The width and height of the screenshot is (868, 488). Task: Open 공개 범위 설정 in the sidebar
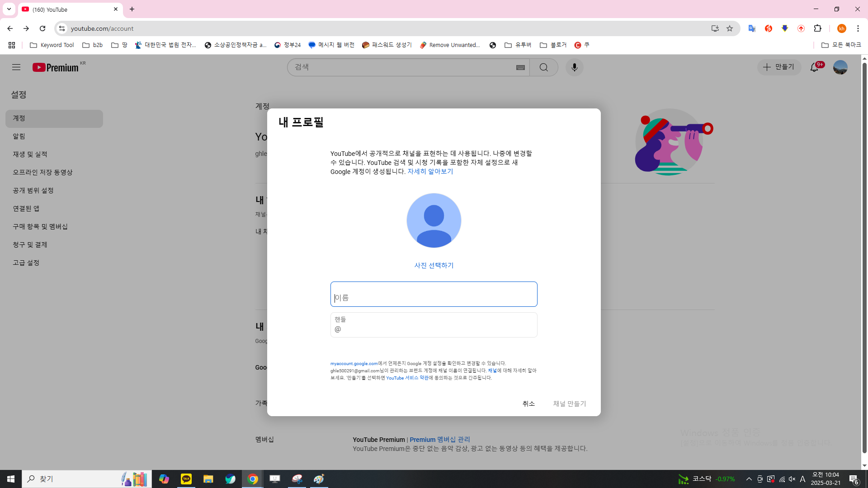pyautogui.click(x=33, y=190)
